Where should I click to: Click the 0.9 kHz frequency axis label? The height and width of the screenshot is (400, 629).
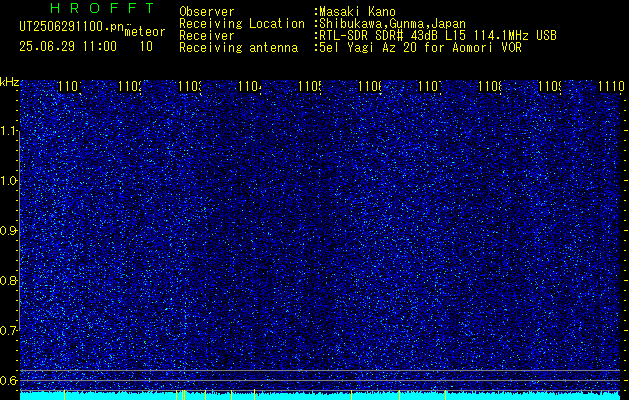[x=9, y=231]
